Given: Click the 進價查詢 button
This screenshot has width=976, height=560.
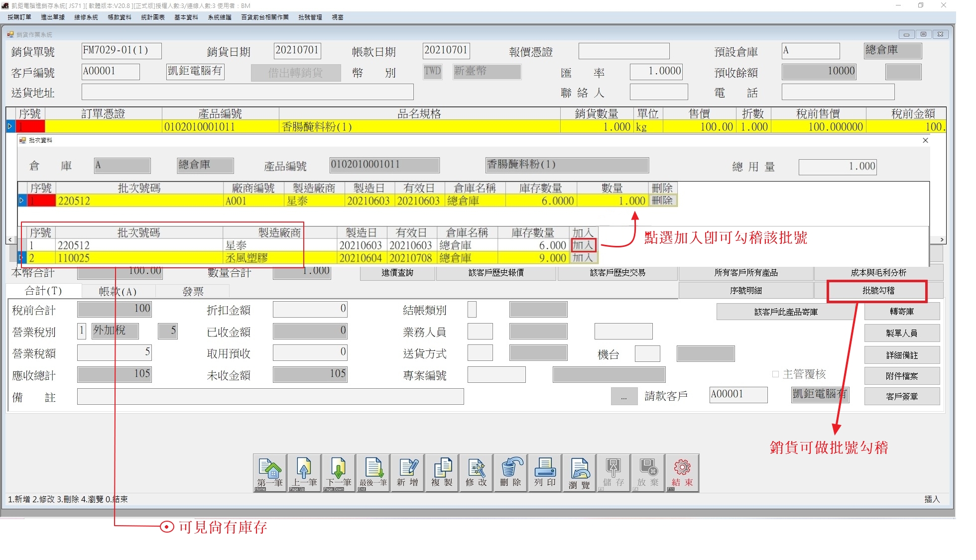Looking at the screenshot, I should point(397,272).
